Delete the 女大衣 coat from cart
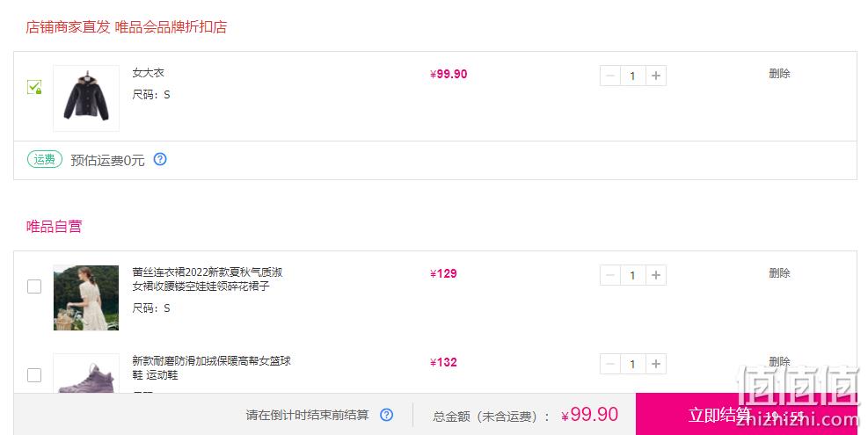The image size is (868, 435). point(779,73)
